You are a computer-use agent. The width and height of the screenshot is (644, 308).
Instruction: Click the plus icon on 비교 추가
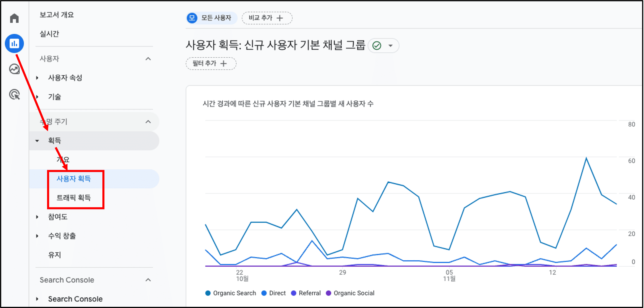pyautogui.click(x=280, y=18)
